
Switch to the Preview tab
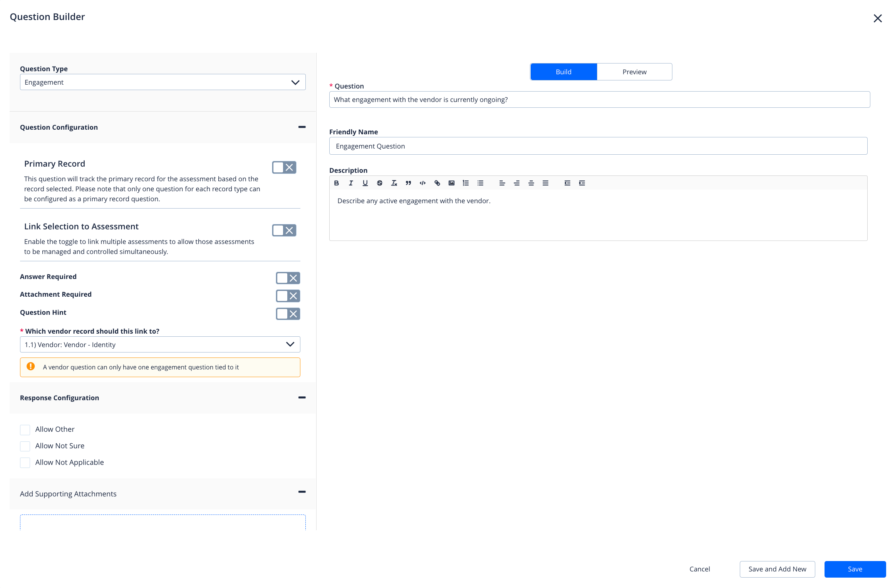point(634,72)
